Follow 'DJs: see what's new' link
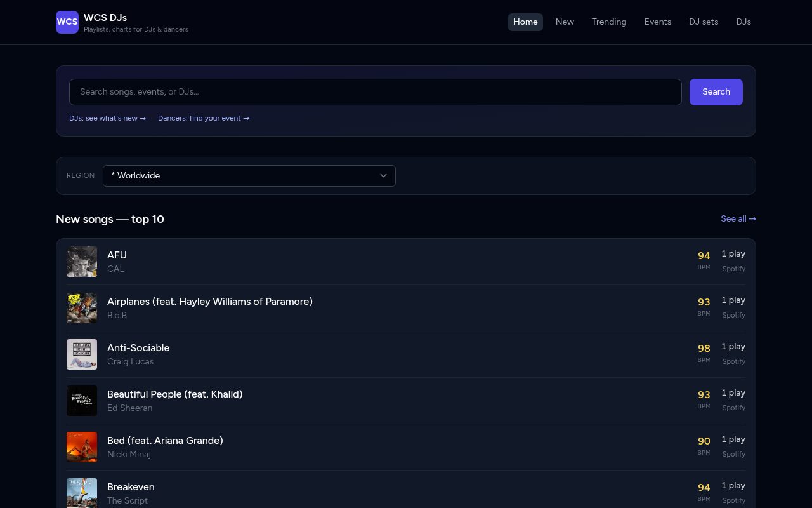This screenshot has height=508, width=812. (x=108, y=118)
